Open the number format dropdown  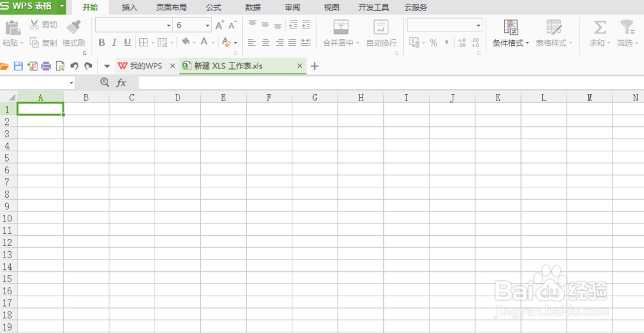pyautogui.click(x=478, y=26)
